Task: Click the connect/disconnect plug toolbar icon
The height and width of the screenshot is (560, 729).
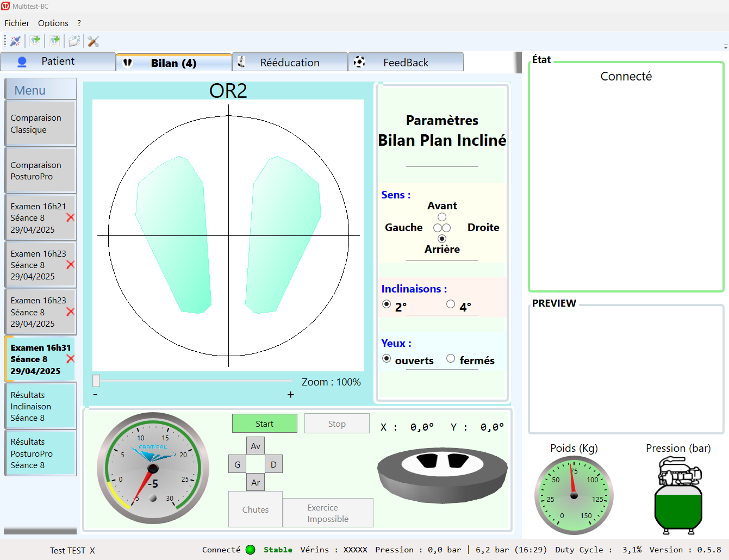Action: pyautogui.click(x=15, y=41)
